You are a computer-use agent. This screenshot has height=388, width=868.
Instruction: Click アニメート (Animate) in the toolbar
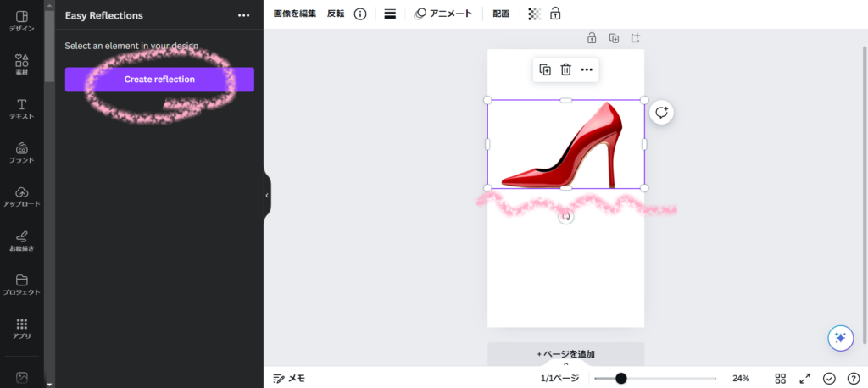click(443, 14)
